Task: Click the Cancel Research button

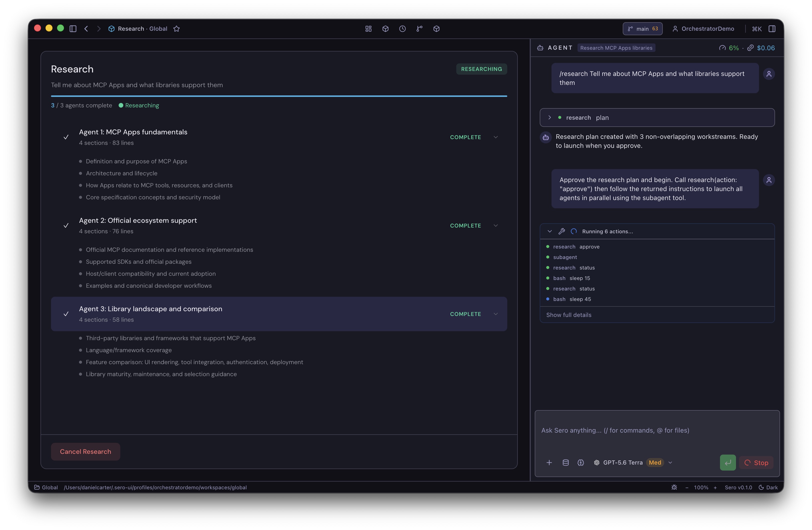Action: 85,452
